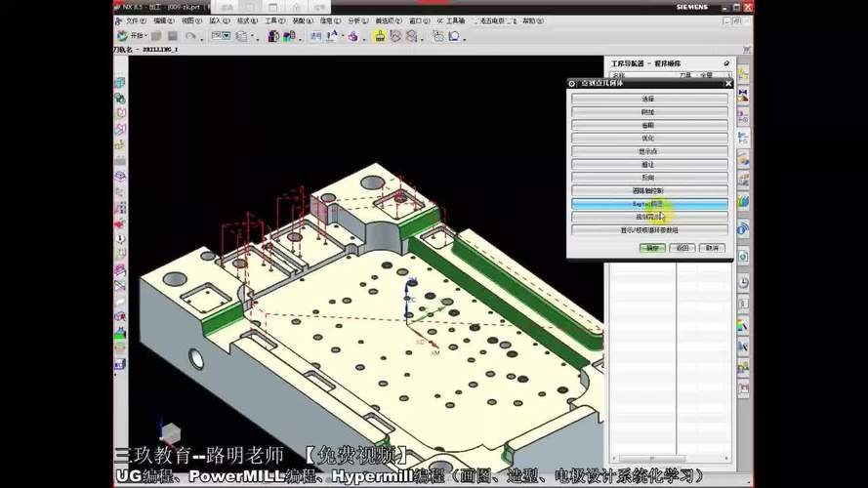
Task: Open the blue Internet Explorer icon in resource bar
Action: click(x=743, y=228)
